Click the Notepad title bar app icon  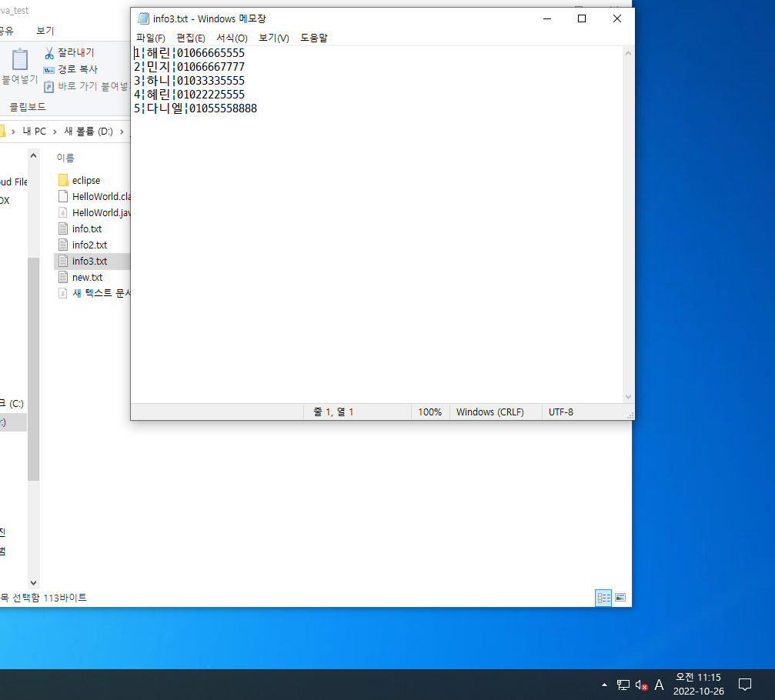[x=143, y=18]
